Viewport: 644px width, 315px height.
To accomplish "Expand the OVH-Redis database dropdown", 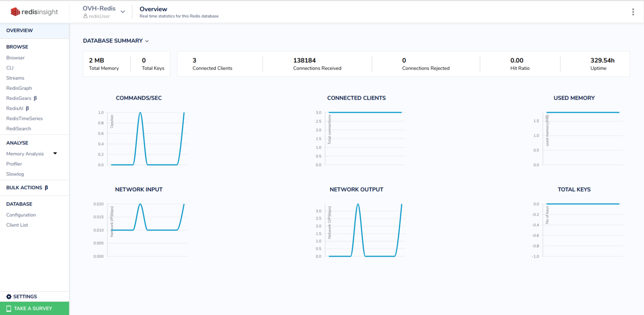I will (x=123, y=12).
